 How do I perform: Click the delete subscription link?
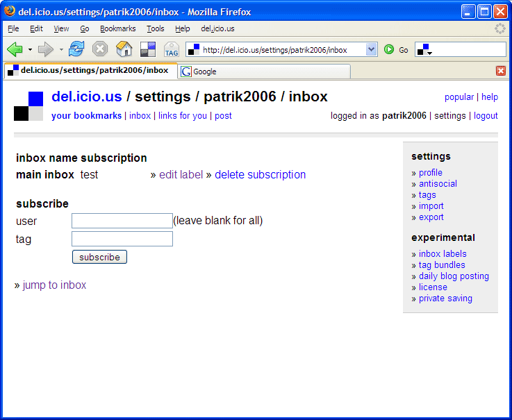pos(261,174)
